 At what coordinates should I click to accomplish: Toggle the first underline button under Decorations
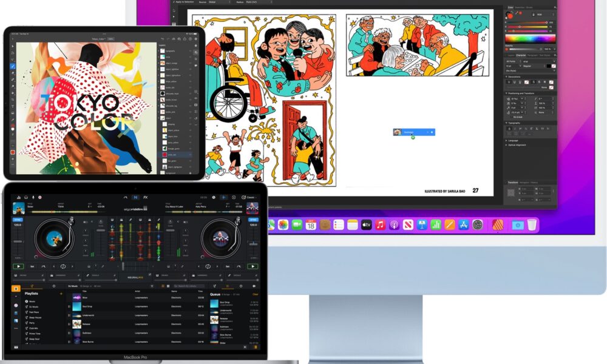(509, 82)
